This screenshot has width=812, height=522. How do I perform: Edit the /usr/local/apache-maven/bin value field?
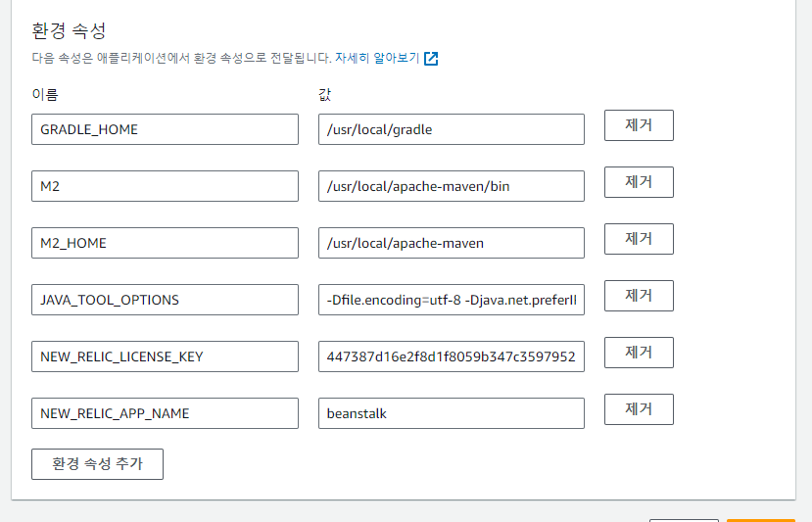(x=451, y=186)
